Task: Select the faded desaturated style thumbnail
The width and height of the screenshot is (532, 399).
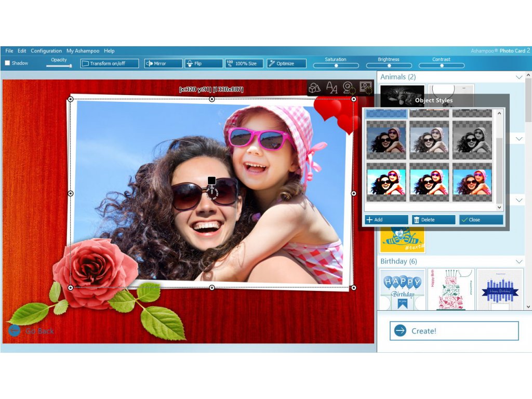Action: (429, 140)
